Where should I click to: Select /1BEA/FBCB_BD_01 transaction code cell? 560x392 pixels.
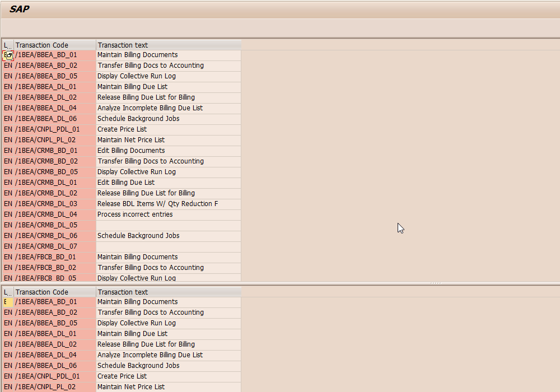(55, 257)
